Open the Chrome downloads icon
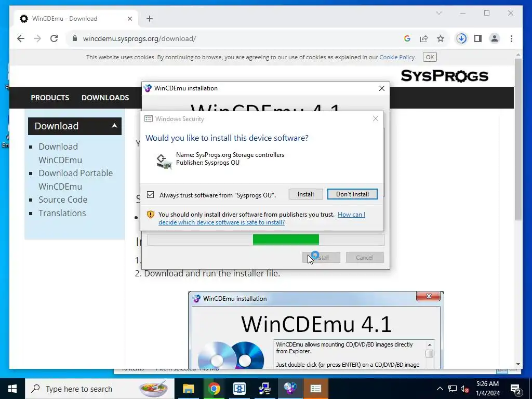 461,38
